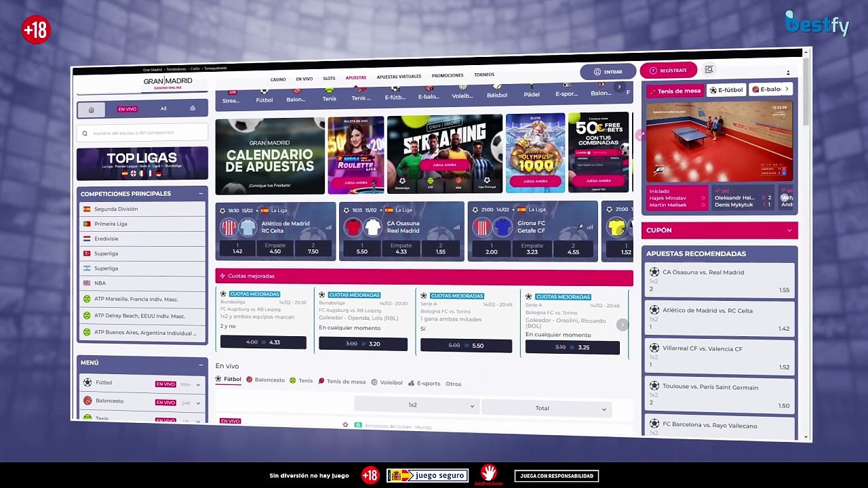This screenshot has height=488, width=868.
Task: Open ATP Buenos Aires tennis competition
Action: [142, 333]
